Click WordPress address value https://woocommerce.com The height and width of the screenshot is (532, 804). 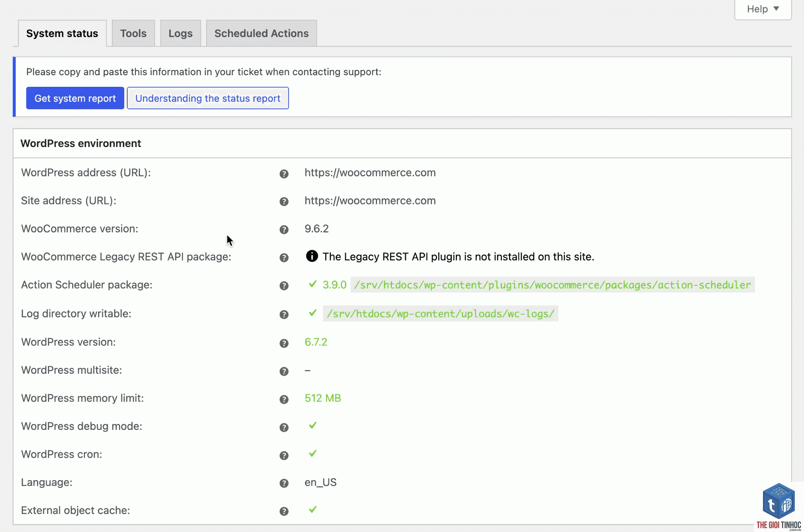coord(370,173)
